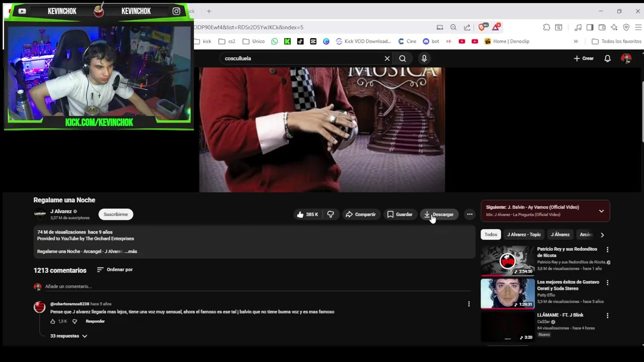Image resolution: width=644 pixels, height=362 pixels.
Task: Like the robertoramos8238 comment
Action: click(x=53, y=321)
